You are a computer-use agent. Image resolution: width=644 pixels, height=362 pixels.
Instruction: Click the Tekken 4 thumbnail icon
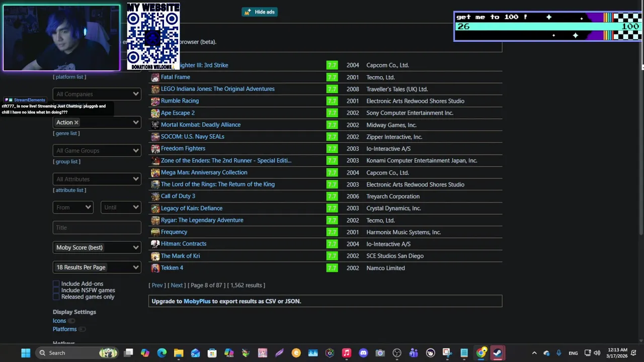click(155, 268)
